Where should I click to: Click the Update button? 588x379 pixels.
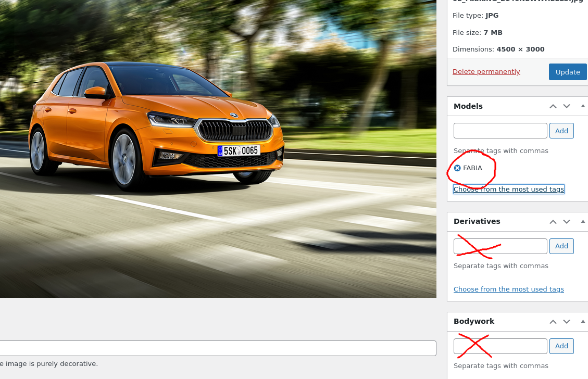coord(568,72)
